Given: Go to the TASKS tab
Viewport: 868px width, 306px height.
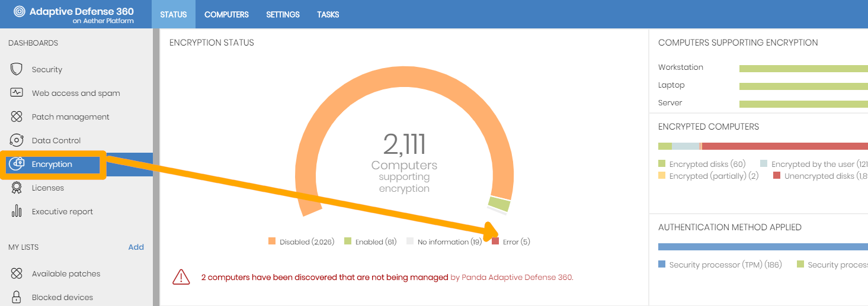Looking at the screenshot, I should [x=328, y=14].
